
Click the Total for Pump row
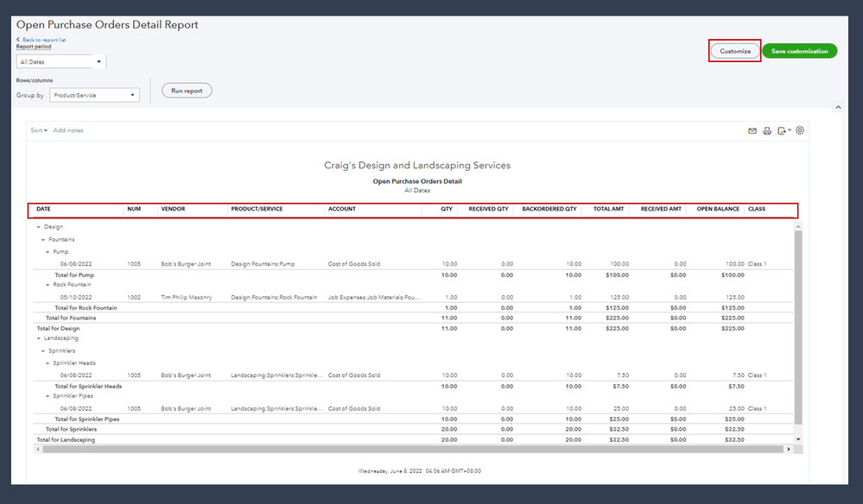[413, 274]
